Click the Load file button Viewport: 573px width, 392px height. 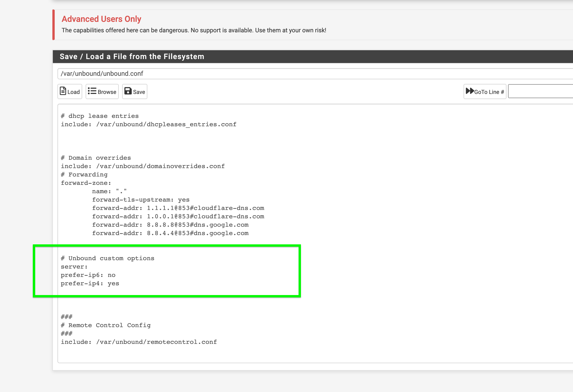click(x=70, y=91)
